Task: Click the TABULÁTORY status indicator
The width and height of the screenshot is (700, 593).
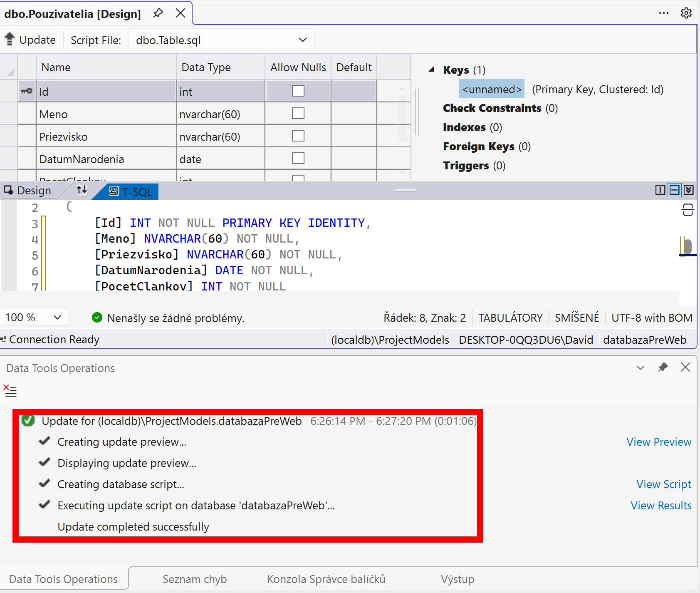Action: 510,318
